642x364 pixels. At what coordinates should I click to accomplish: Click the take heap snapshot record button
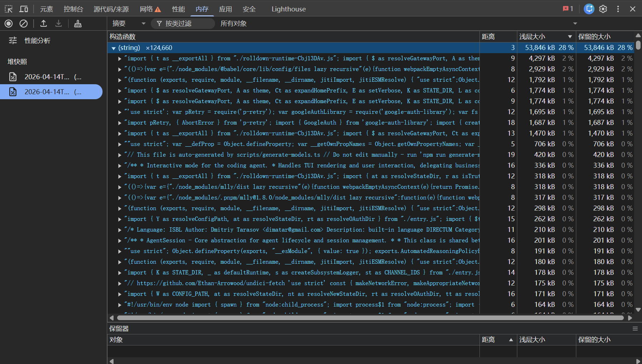tap(9, 24)
